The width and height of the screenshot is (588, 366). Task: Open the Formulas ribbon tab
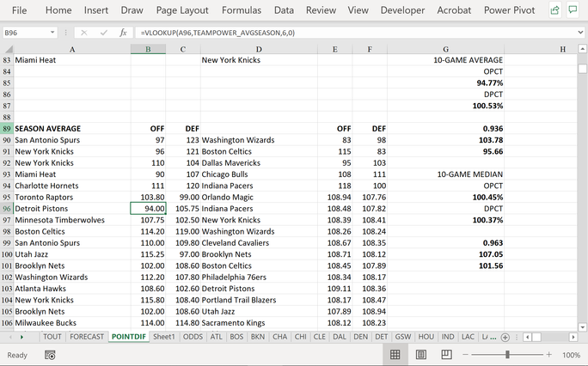coord(242,10)
